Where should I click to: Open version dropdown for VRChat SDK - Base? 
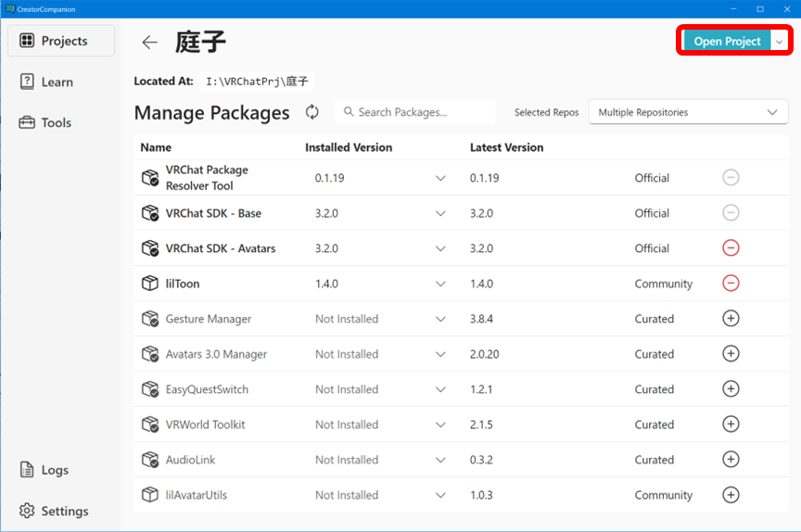(x=441, y=213)
